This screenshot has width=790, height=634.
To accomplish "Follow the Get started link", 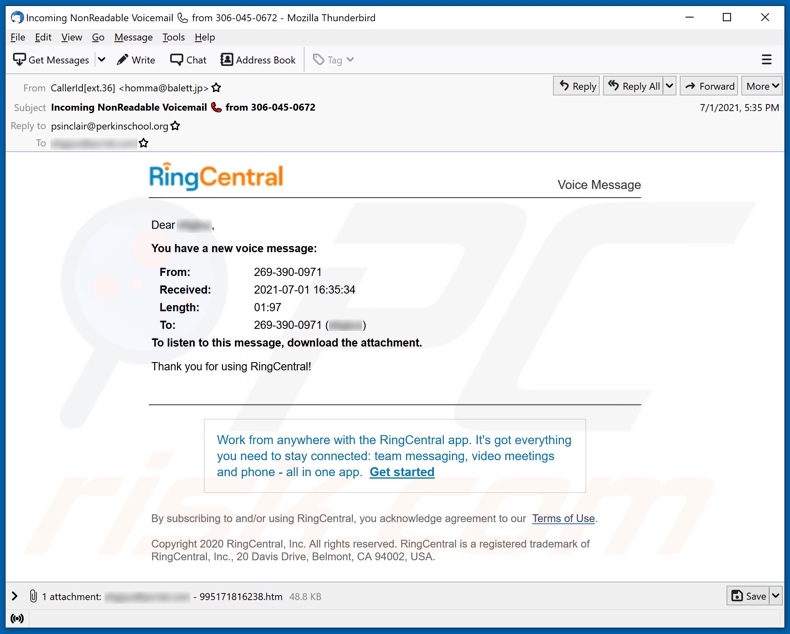I will click(402, 472).
